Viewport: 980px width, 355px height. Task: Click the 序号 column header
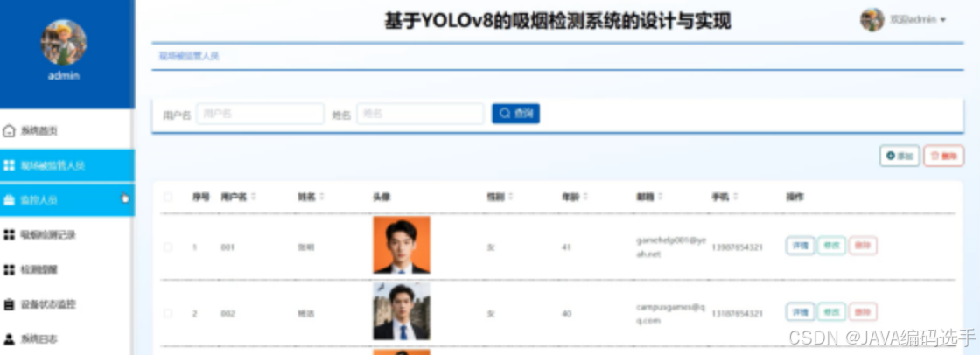coord(200,197)
